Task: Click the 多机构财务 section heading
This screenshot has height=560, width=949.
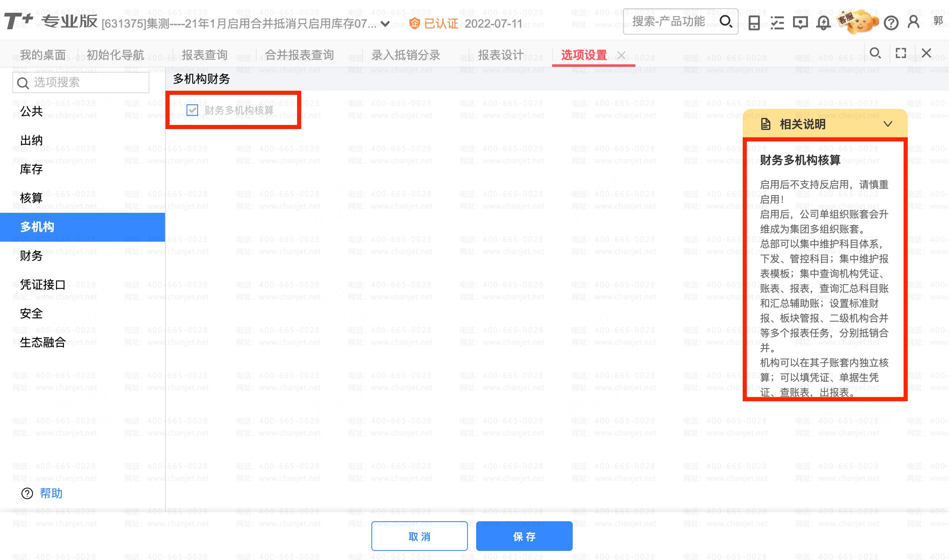Action: coord(201,79)
